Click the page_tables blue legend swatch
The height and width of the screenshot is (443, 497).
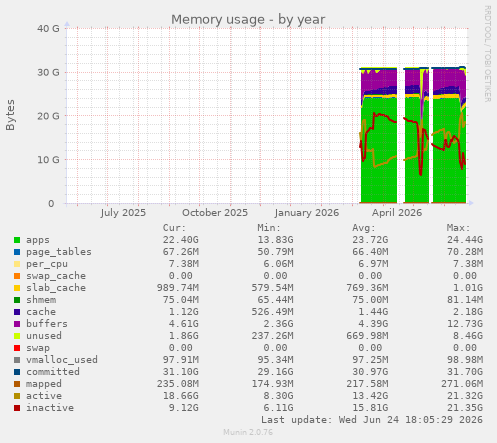[x=17, y=252]
